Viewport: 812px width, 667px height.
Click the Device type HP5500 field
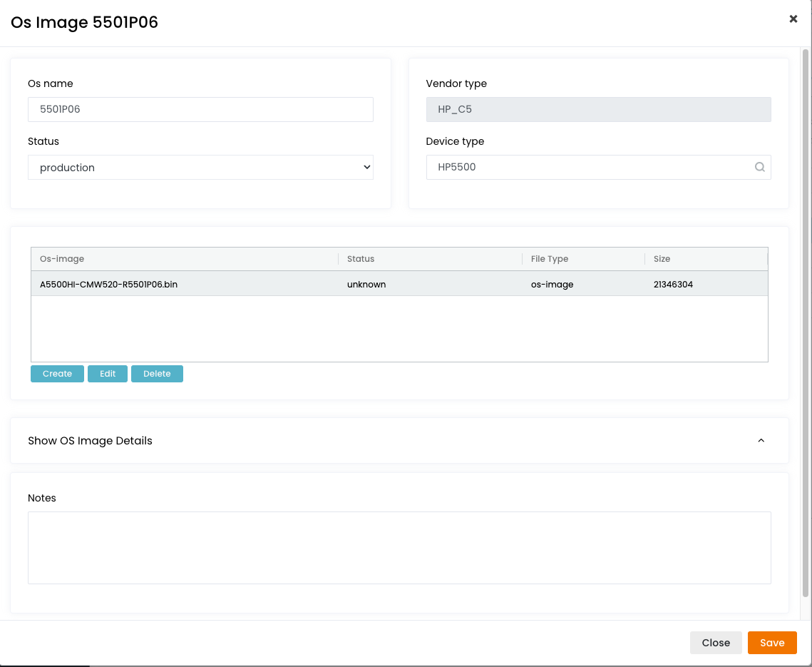click(x=598, y=168)
